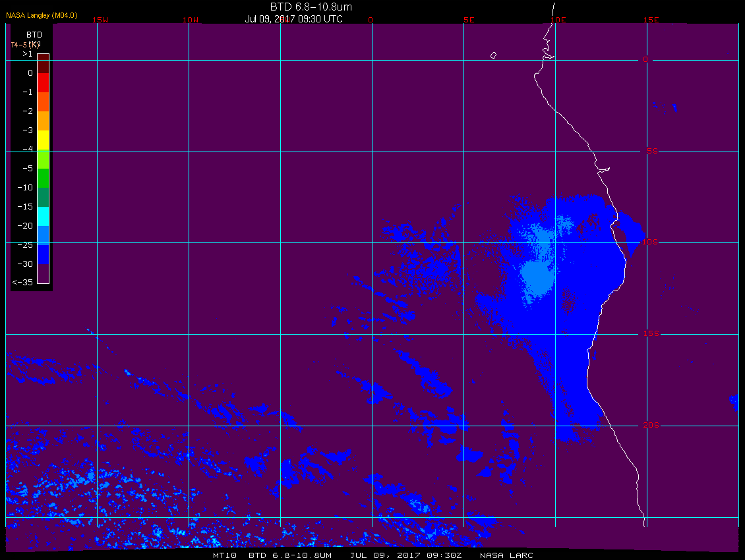
Task: Click the '-15' legend scale value
Action: [25, 207]
